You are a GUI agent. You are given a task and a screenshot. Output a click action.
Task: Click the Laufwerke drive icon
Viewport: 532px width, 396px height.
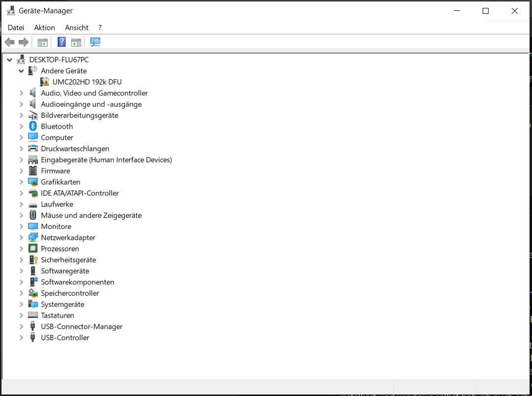[33, 204]
